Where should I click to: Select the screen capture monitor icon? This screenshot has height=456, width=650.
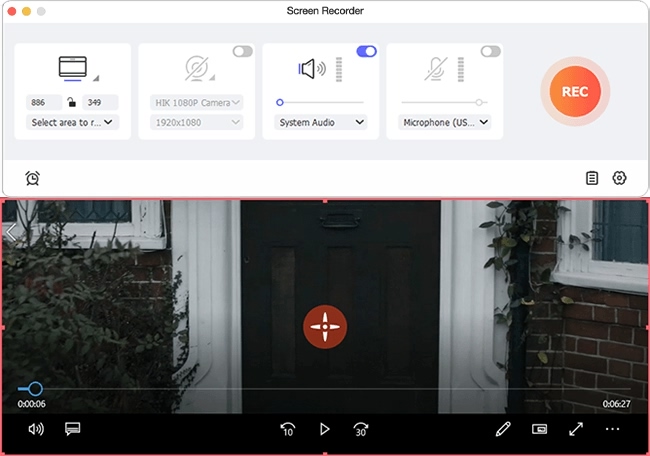click(x=73, y=67)
